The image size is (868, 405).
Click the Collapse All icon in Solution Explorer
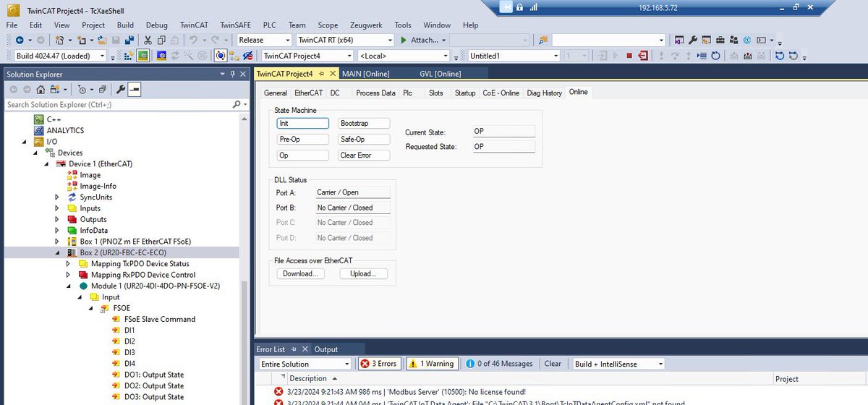point(103,90)
